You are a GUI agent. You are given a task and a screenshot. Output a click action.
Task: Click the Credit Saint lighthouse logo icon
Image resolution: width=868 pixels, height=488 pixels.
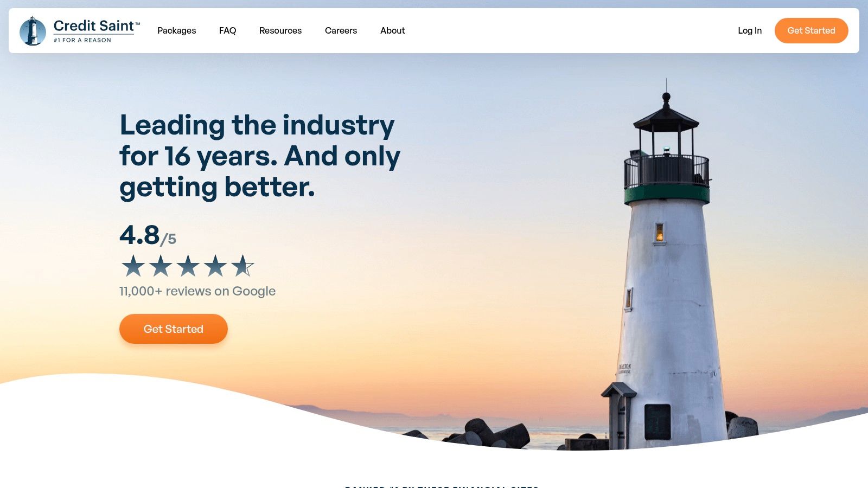[x=33, y=31]
